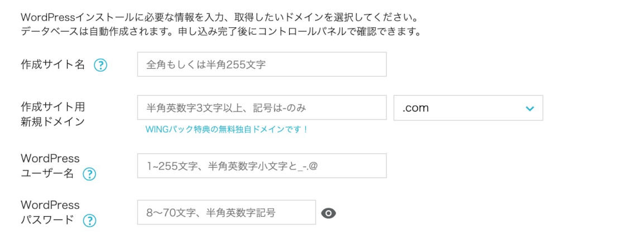Focus the 作成サイト名 site name field
This screenshot has height=238, width=644.
pos(262,64)
